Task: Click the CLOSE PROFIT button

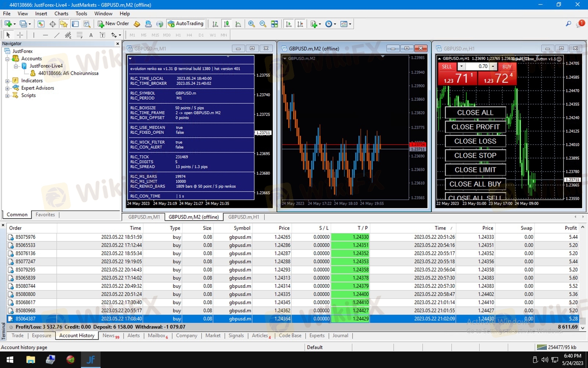Action: point(475,127)
